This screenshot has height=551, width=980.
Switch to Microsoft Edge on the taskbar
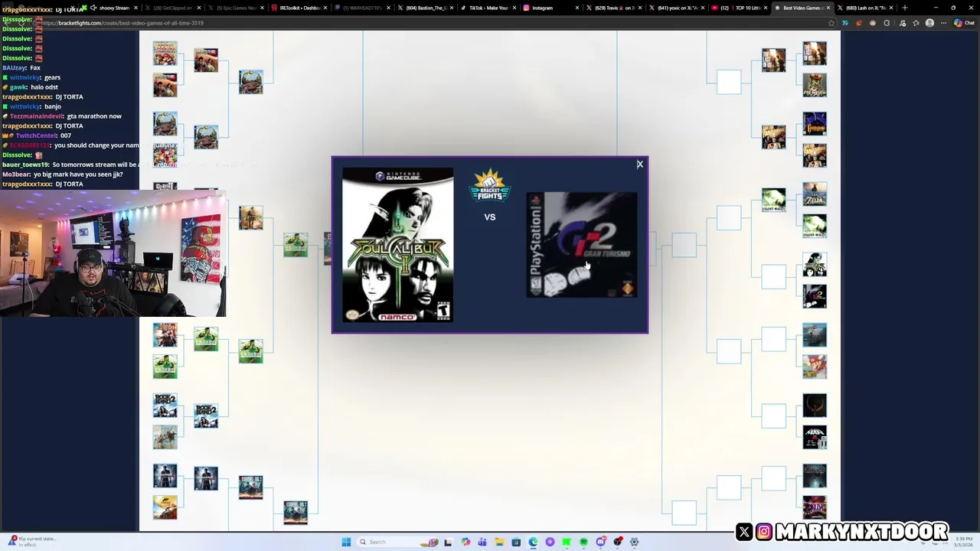tap(533, 542)
